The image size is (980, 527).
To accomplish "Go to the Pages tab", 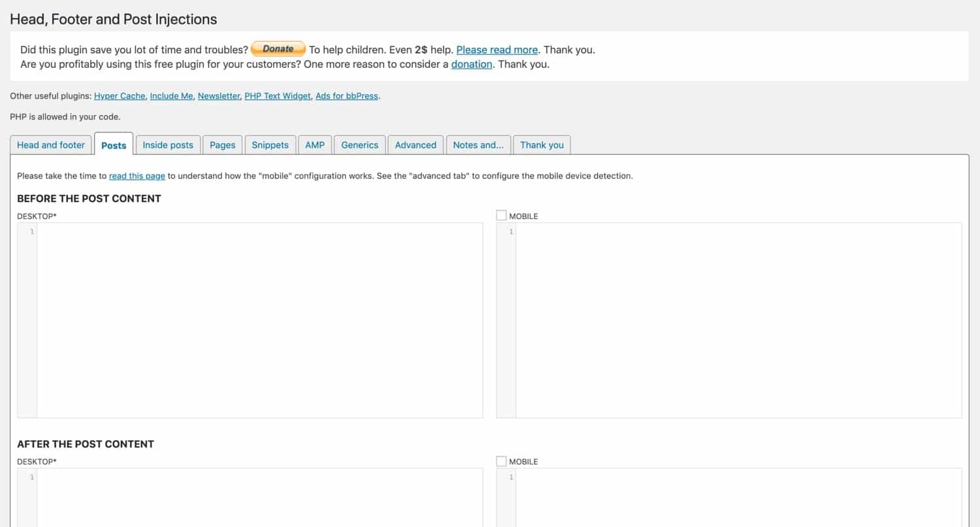I will 222,145.
